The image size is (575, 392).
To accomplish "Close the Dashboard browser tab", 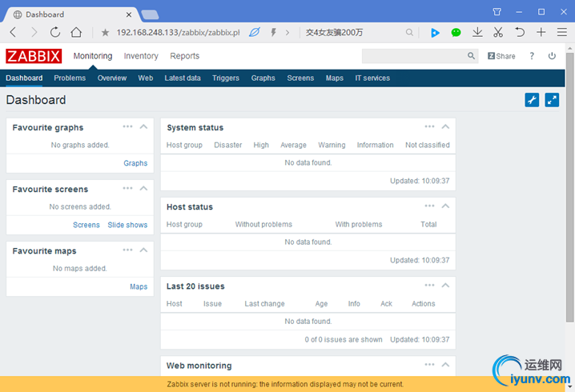I will (129, 14).
